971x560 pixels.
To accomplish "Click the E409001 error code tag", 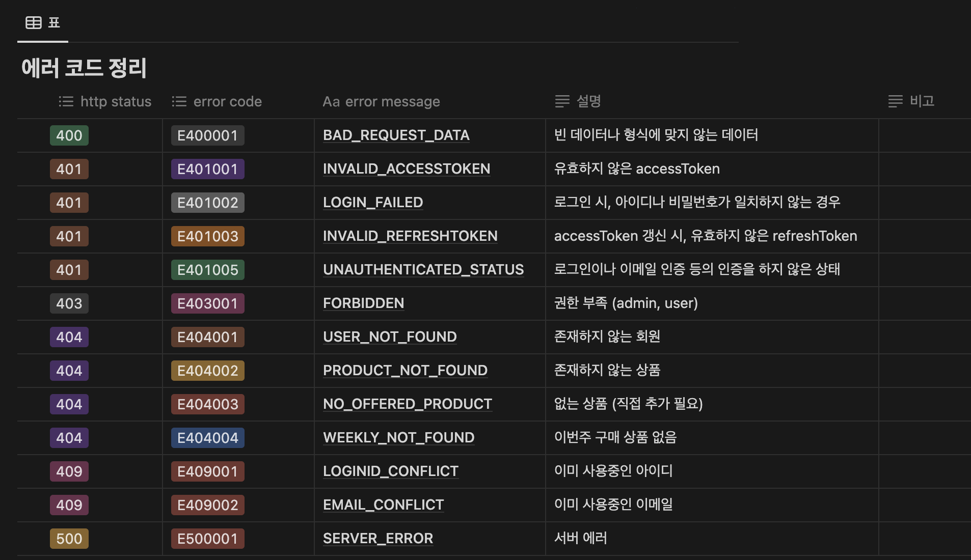I will 208,471.
